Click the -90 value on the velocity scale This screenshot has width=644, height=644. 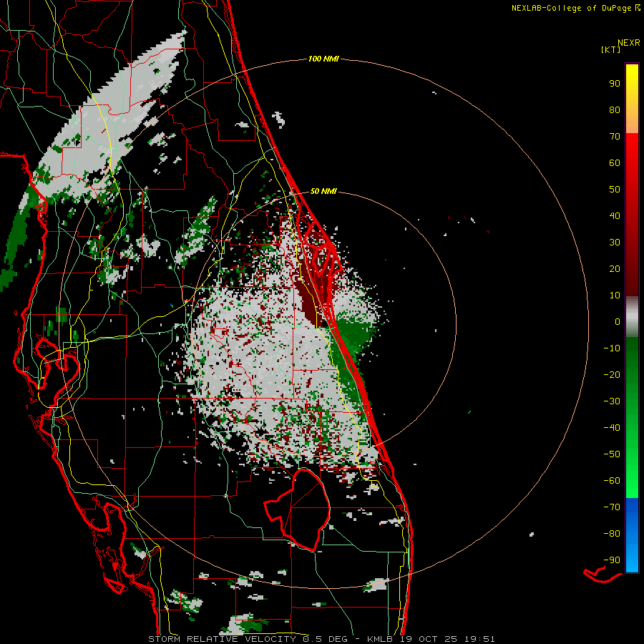click(x=612, y=560)
